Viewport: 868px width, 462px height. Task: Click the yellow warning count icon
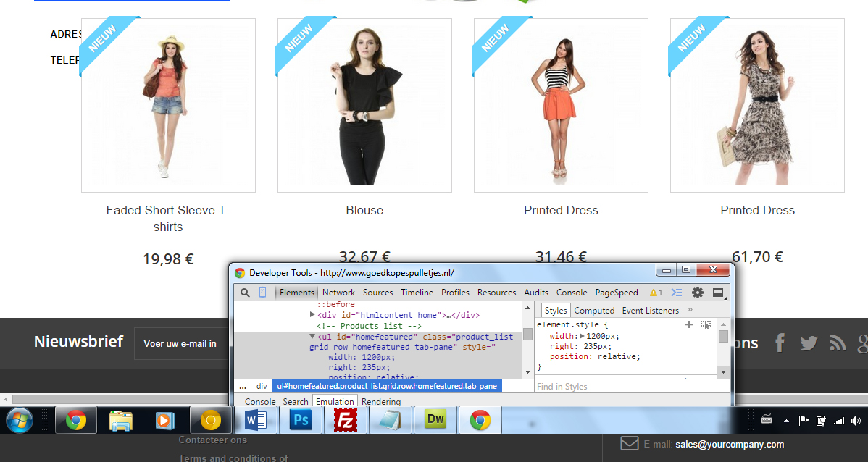[656, 293]
